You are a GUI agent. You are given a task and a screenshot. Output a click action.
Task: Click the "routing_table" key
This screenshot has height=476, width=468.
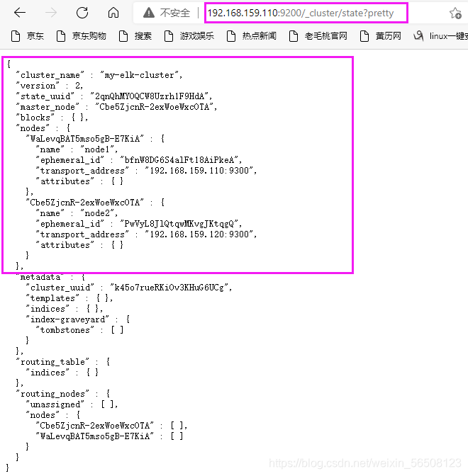click(52, 362)
